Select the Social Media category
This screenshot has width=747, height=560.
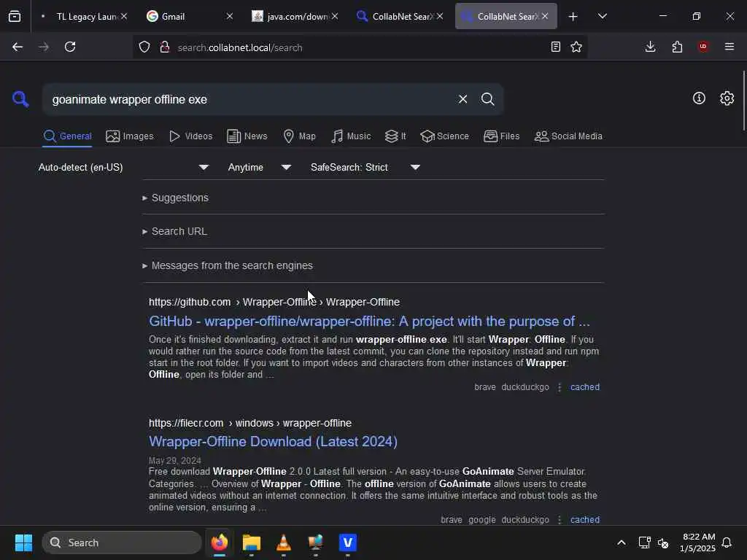[x=568, y=136]
